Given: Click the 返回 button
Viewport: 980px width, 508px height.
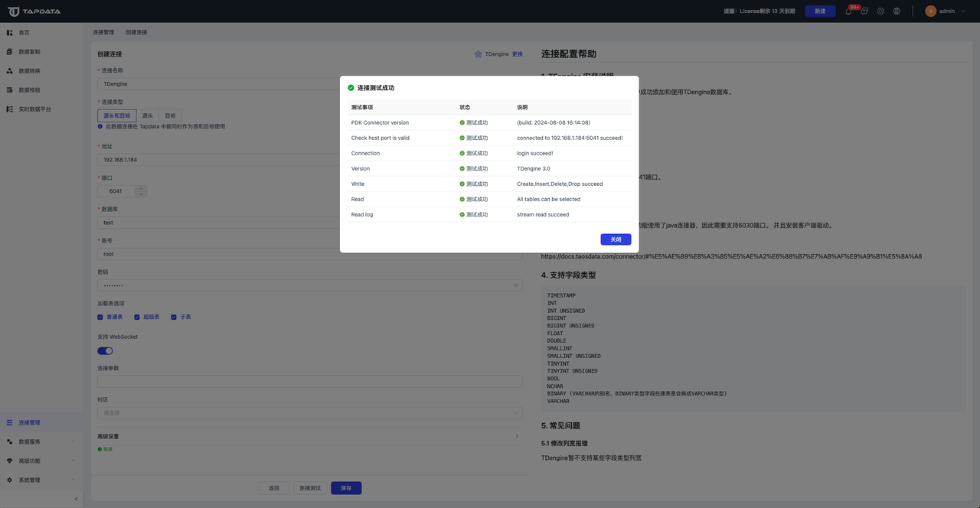Looking at the screenshot, I should [274, 488].
